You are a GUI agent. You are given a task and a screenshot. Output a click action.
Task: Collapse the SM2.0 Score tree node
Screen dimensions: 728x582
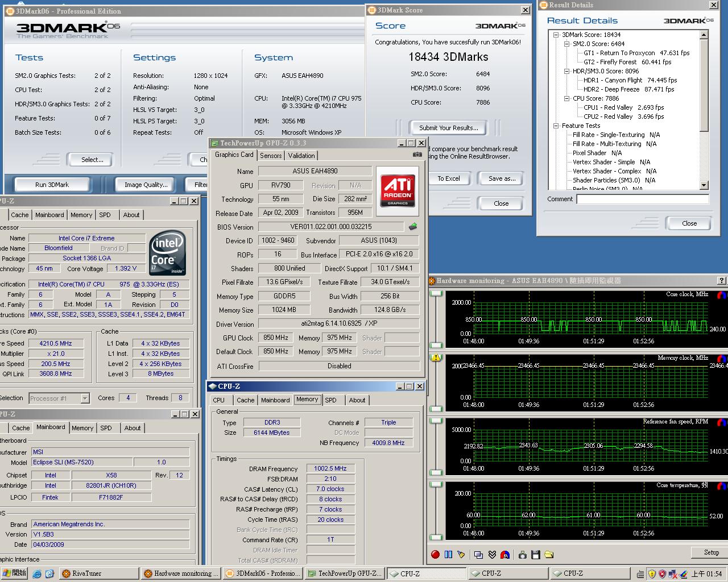[x=567, y=44]
